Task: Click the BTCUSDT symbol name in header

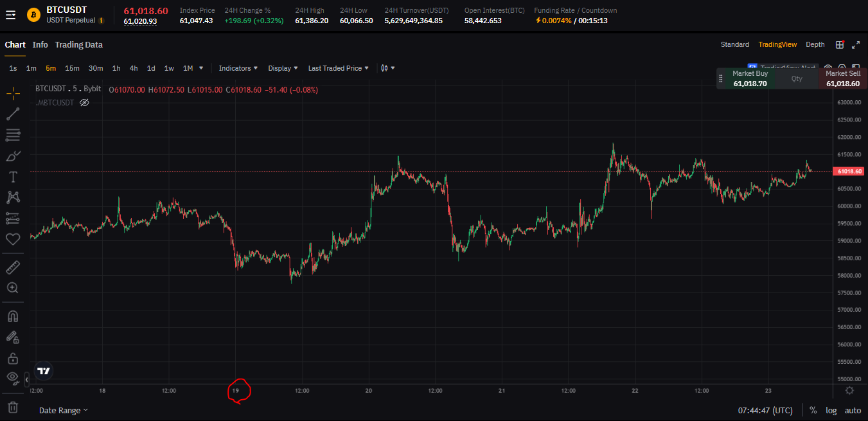Action: point(66,10)
